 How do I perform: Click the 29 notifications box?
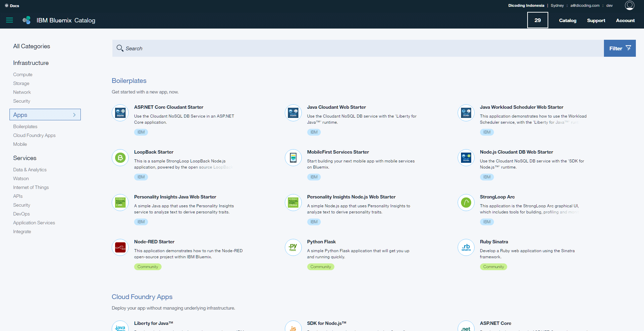coord(537,20)
